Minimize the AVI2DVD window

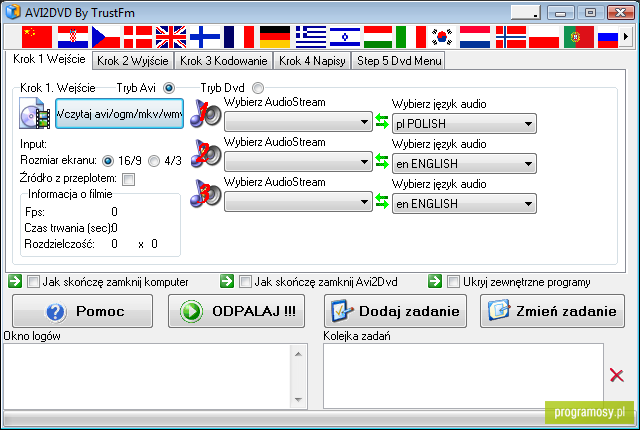560,13
